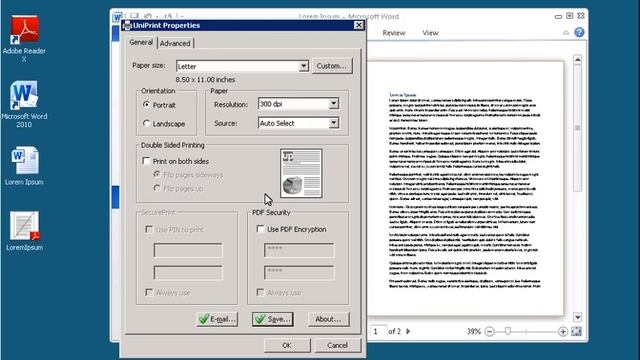Check Use PIN to print
640x360 pixels.
(149, 229)
